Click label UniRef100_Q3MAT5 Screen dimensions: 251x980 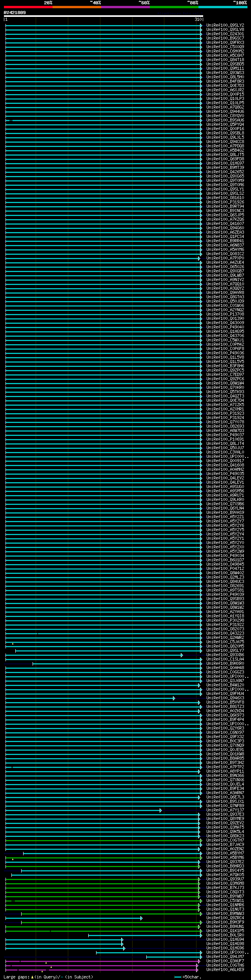[x=225, y=828]
